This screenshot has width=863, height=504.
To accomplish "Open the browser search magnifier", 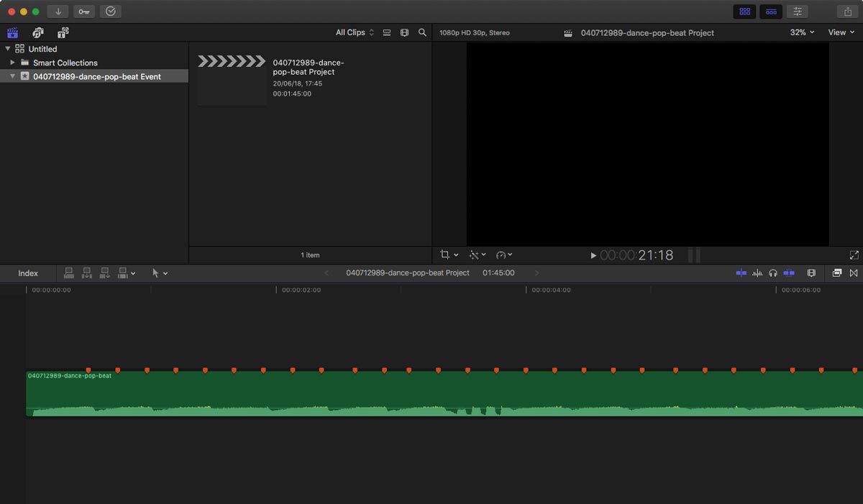I will click(x=422, y=32).
